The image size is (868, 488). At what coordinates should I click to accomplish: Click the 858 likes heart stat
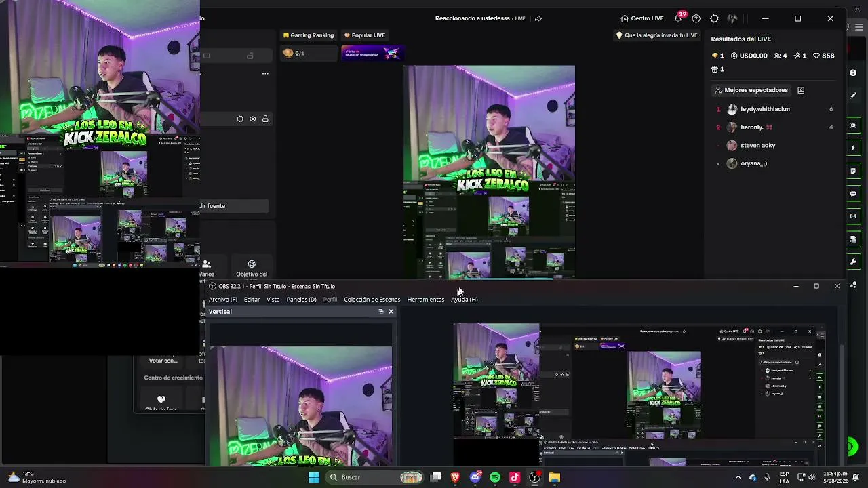[x=823, y=56]
